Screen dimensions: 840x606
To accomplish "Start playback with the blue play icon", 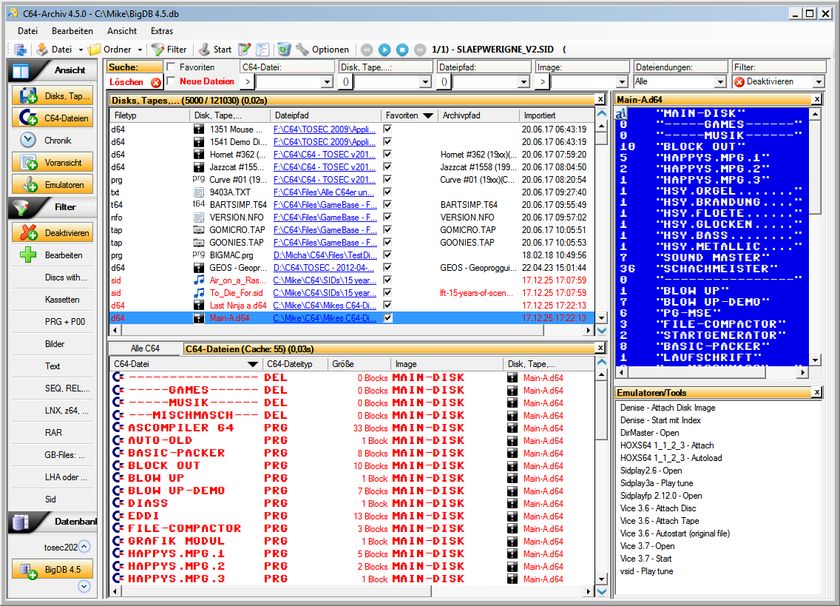I will 385,47.
